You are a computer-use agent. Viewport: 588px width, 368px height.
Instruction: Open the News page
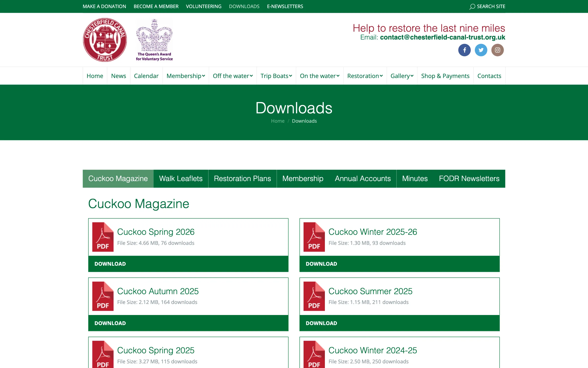coord(119,76)
